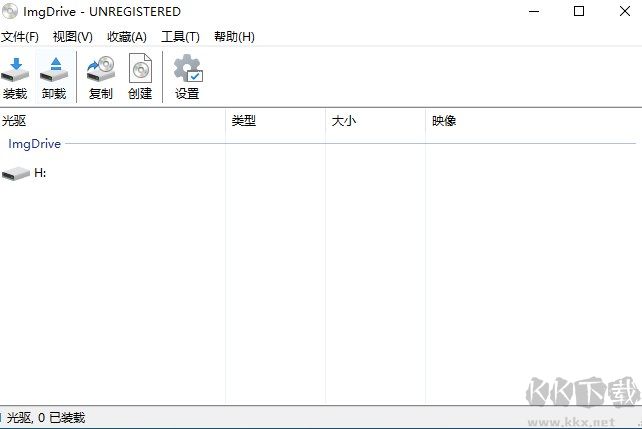
Task: Open the 工具(T) menu
Action: 180,37
